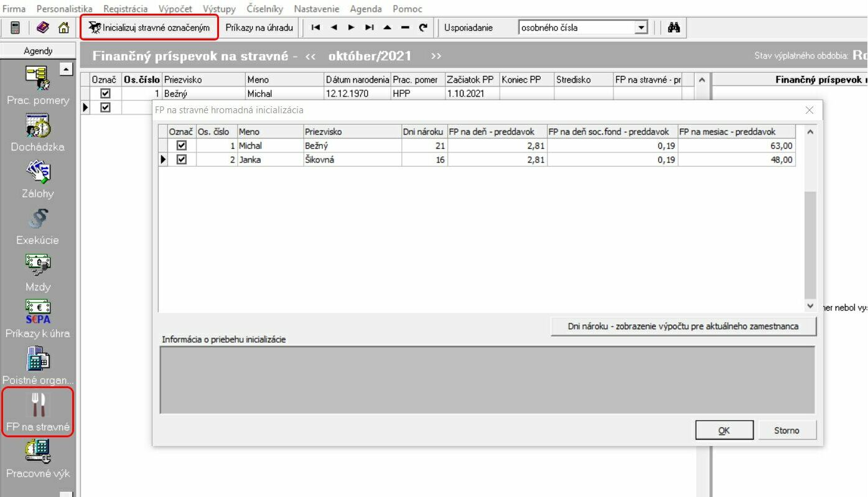This screenshot has width=868, height=497.
Task: Go to first record navigation arrow
Action: click(x=315, y=27)
